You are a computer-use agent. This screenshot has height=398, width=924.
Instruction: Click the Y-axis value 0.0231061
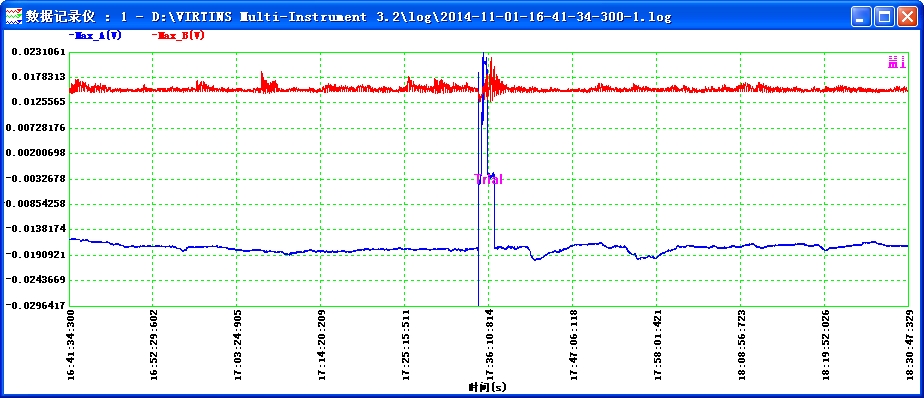[38, 52]
